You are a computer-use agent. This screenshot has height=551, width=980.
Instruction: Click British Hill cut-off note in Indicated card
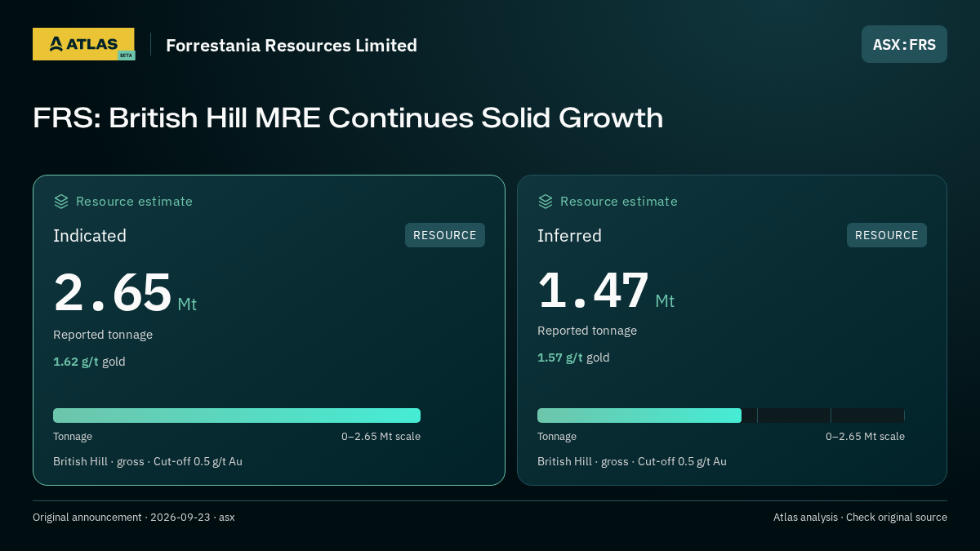coord(148,462)
